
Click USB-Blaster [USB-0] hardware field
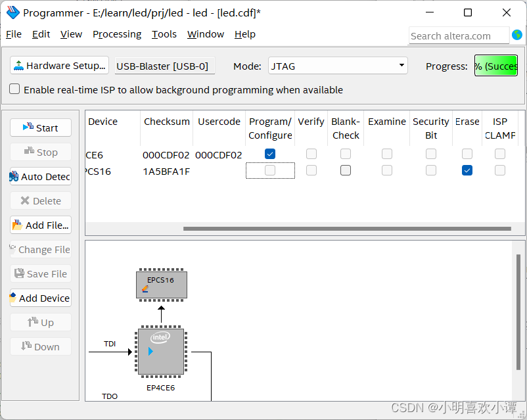pyautogui.click(x=165, y=66)
